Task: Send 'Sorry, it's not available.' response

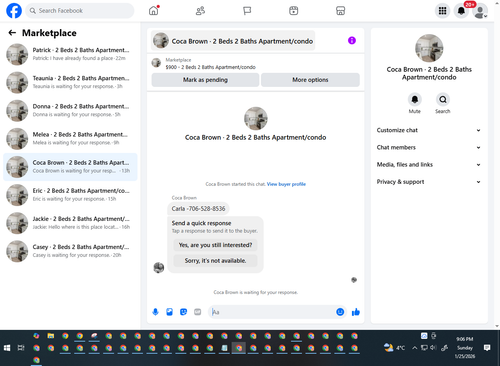Action: [x=215, y=261]
